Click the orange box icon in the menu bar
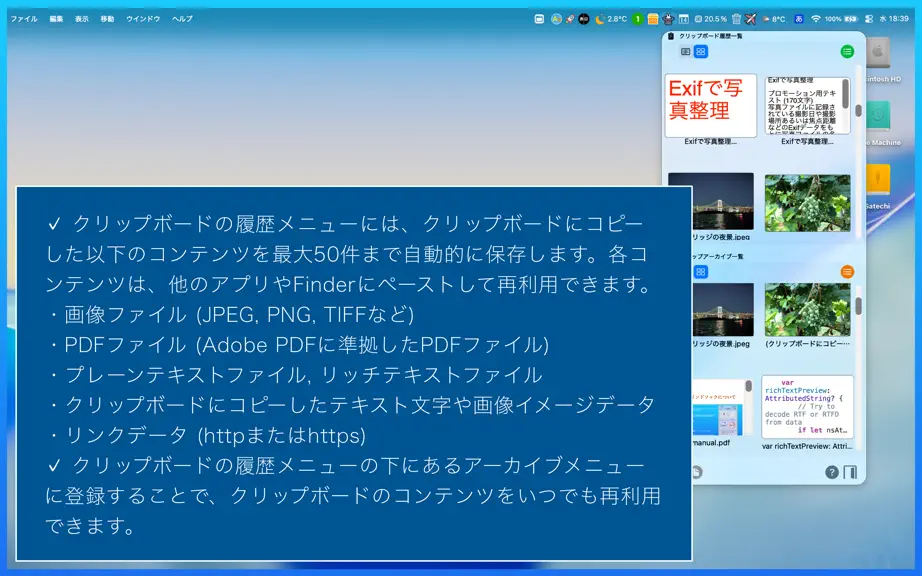Image resolution: width=922 pixels, height=576 pixels. pos(653,19)
